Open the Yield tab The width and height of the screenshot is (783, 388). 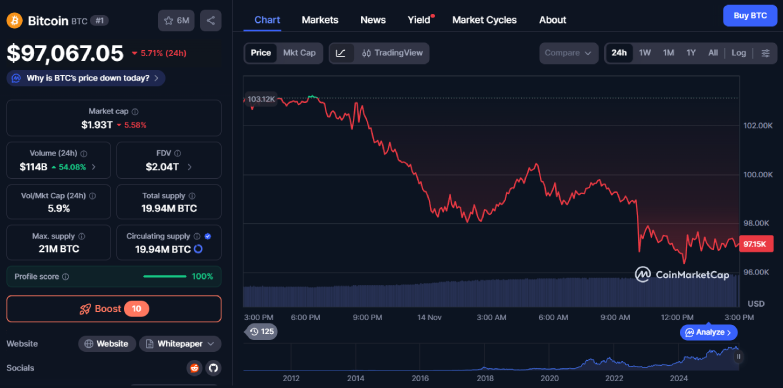click(x=419, y=20)
